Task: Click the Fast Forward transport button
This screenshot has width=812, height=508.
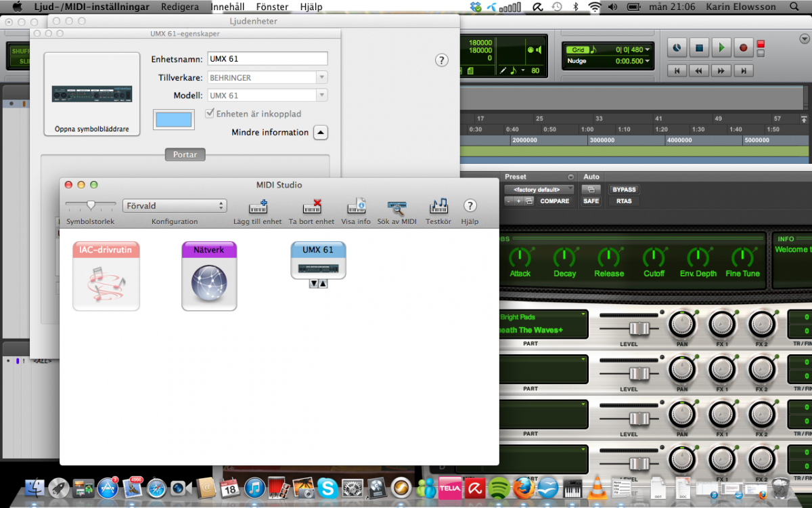Action: pos(721,70)
